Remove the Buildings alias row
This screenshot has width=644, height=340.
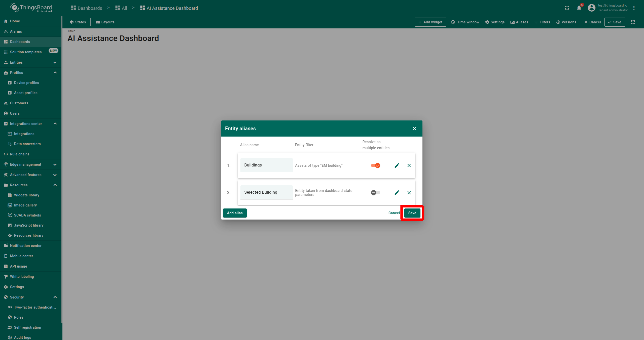[x=409, y=165]
